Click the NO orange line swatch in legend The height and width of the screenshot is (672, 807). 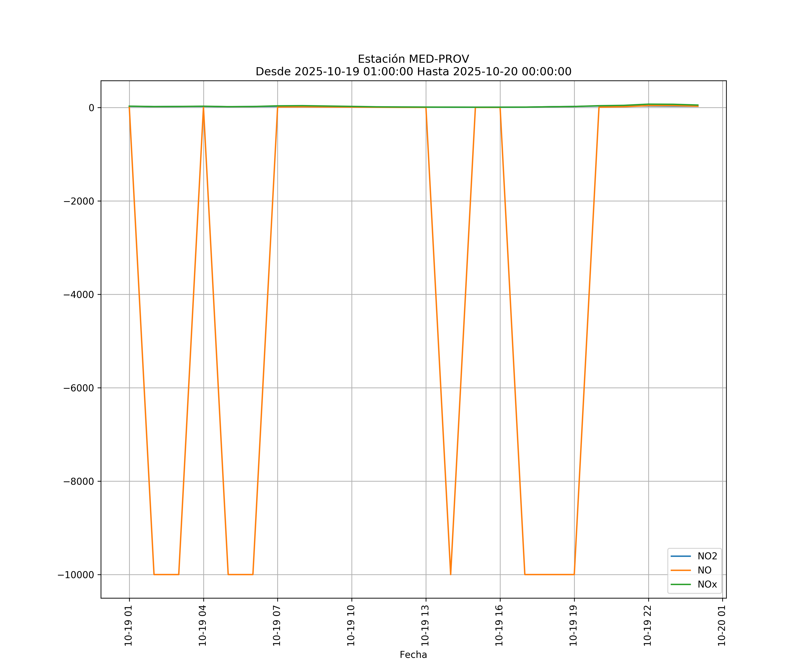click(x=681, y=570)
